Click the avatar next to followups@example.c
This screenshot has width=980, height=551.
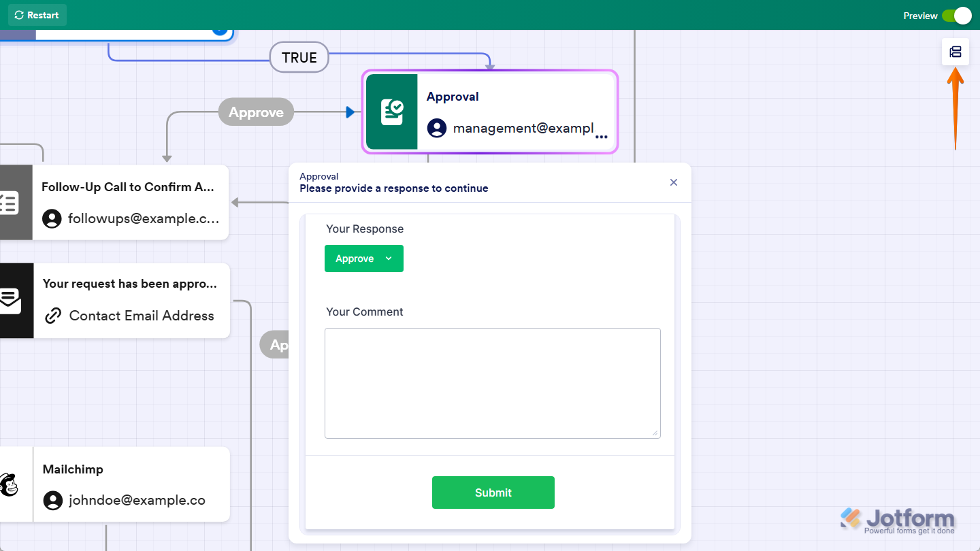click(52, 218)
